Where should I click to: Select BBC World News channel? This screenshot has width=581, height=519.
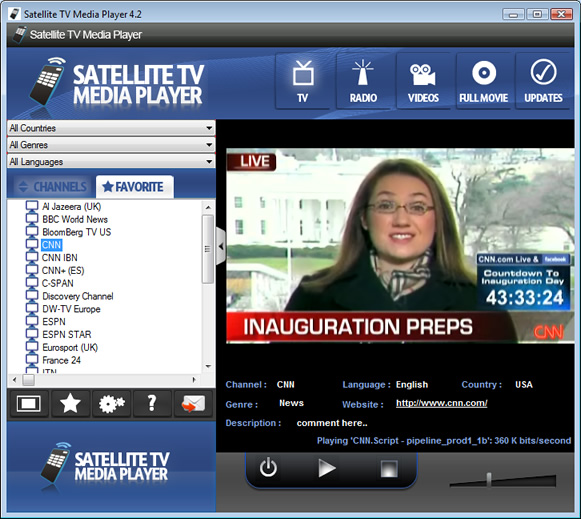[74, 219]
